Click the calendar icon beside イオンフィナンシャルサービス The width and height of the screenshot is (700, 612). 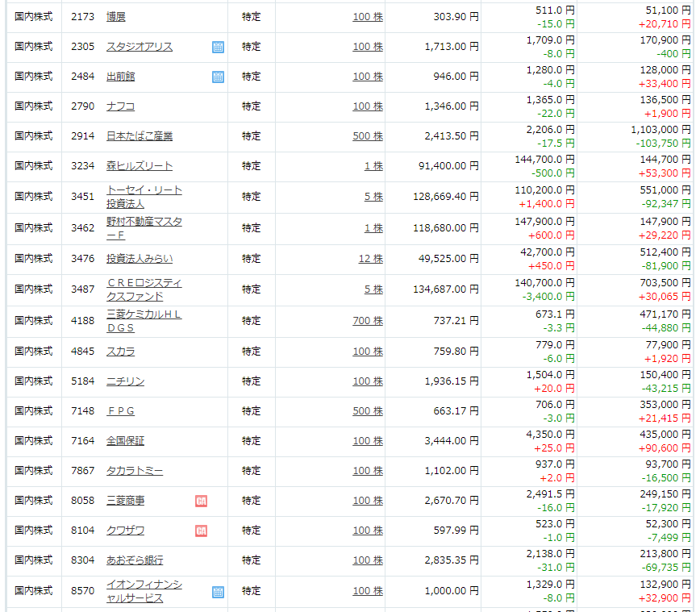pyautogui.click(x=218, y=592)
